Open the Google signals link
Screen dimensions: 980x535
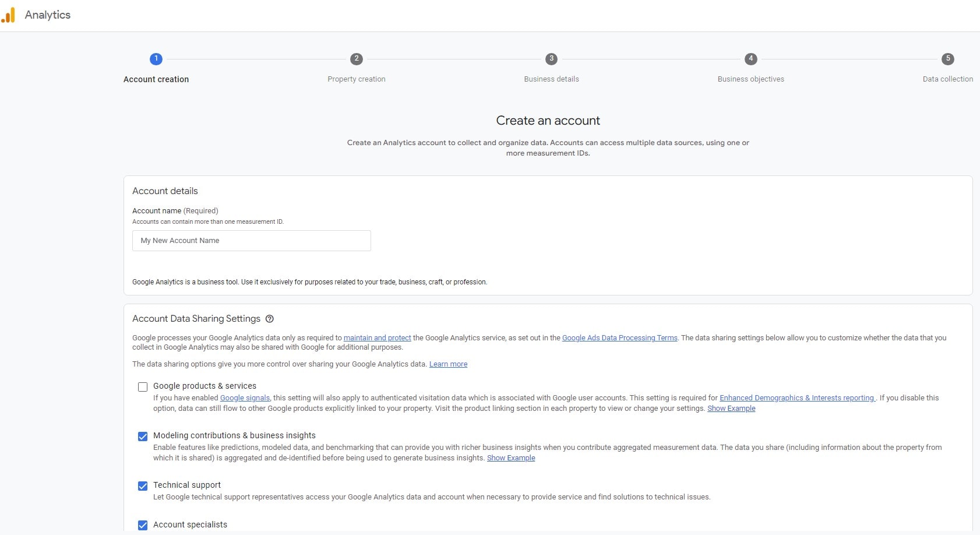click(x=245, y=398)
